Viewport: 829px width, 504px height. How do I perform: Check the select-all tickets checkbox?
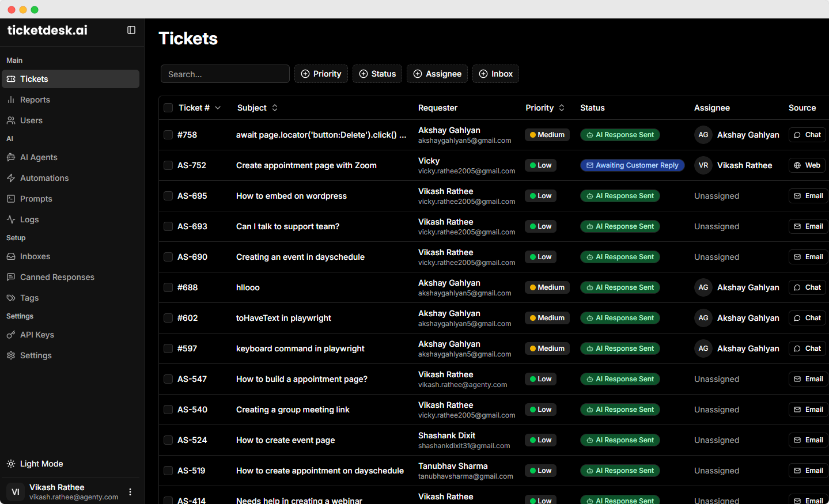pyautogui.click(x=168, y=108)
